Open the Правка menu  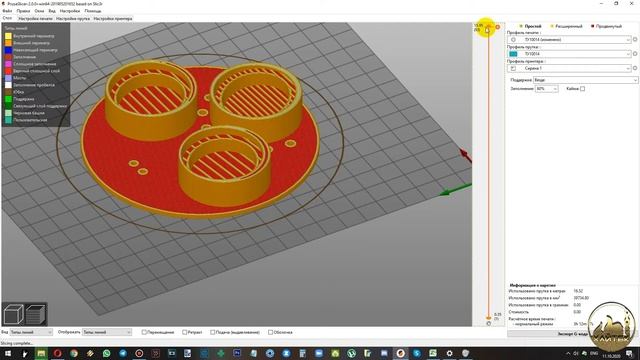(23, 11)
